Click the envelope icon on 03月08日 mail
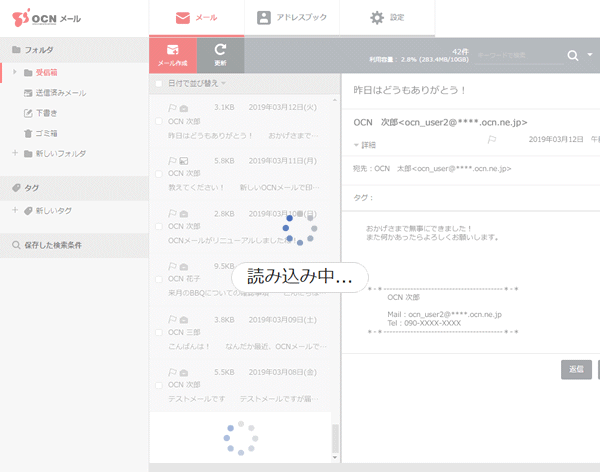Viewport: 600px width, 472px height. coord(184,372)
